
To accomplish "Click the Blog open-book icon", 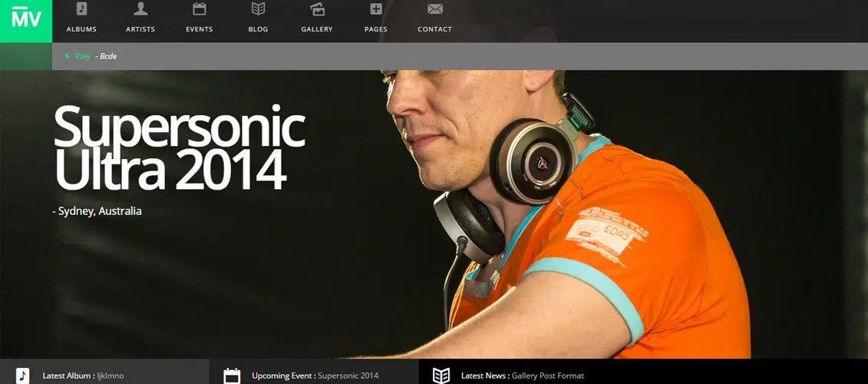I will tap(259, 9).
